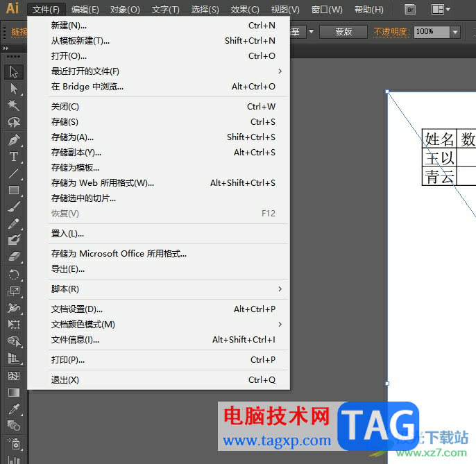Open the 视图(V) menu
The width and height of the screenshot is (476, 464).
[x=285, y=10]
